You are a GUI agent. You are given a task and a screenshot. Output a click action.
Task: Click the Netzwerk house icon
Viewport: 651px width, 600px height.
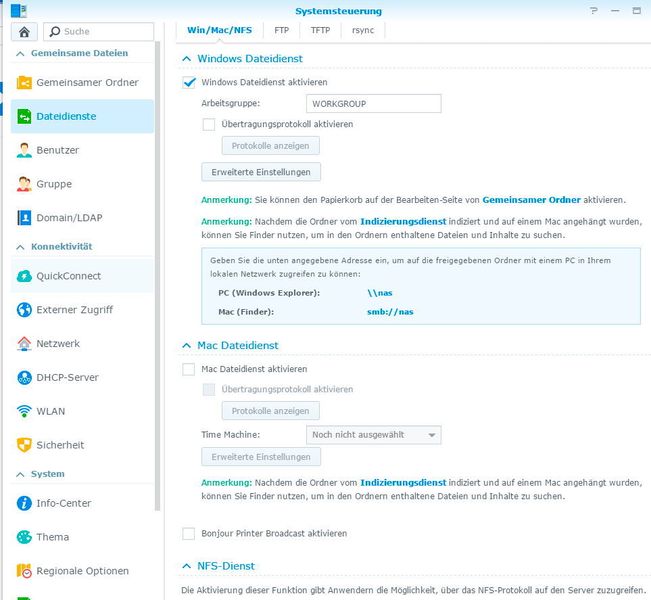coord(24,344)
